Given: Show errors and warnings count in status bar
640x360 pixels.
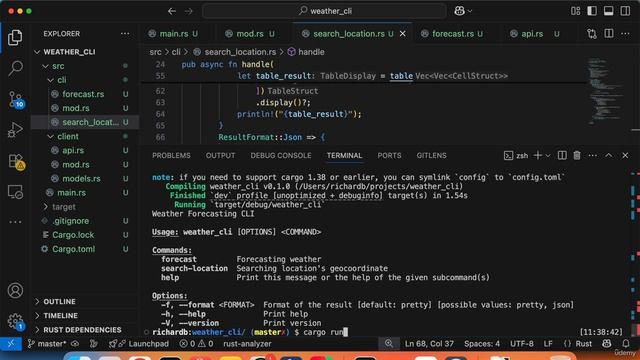Looking at the screenshot, I should click(x=196, y=344).
